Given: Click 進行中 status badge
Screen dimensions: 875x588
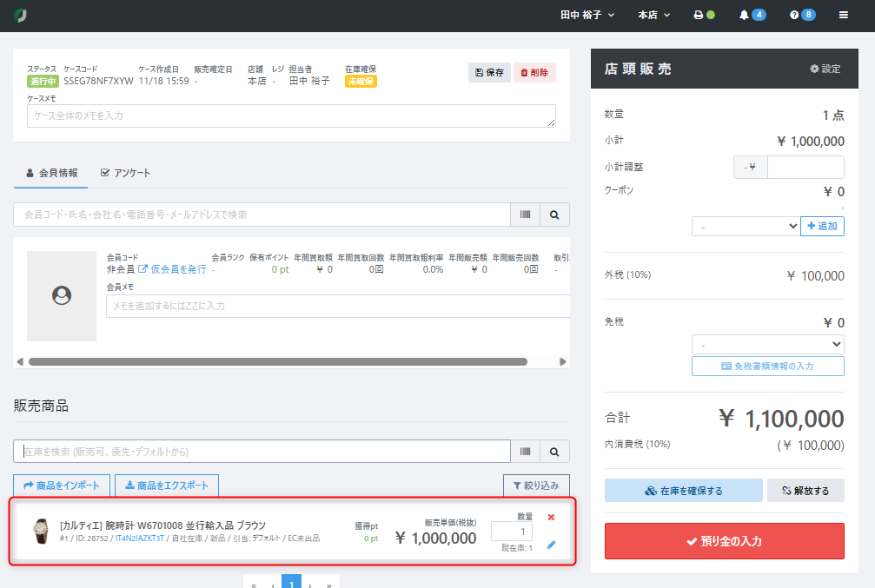Looking at the screenshot, I should click(43, 82).
